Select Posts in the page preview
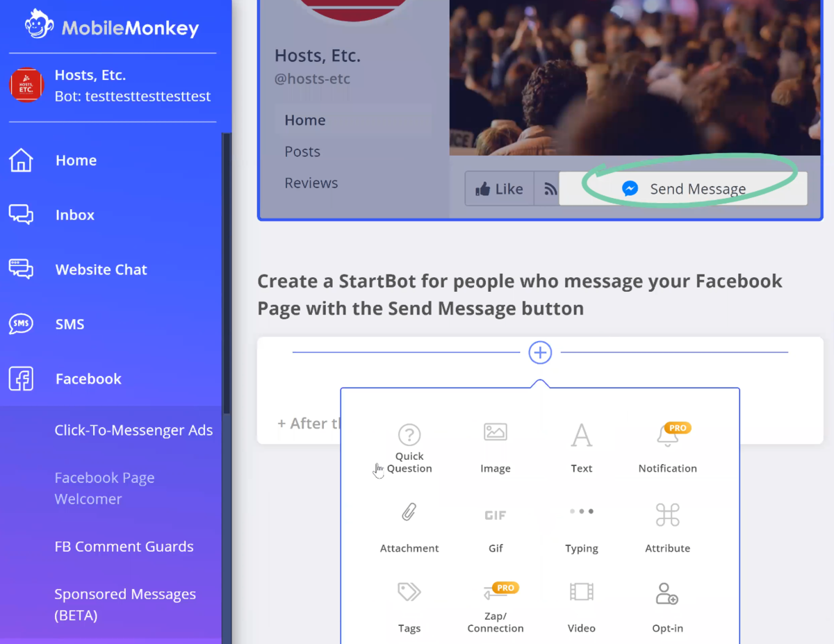Viewport: 834px width, 644px height. tap(302, 151)
